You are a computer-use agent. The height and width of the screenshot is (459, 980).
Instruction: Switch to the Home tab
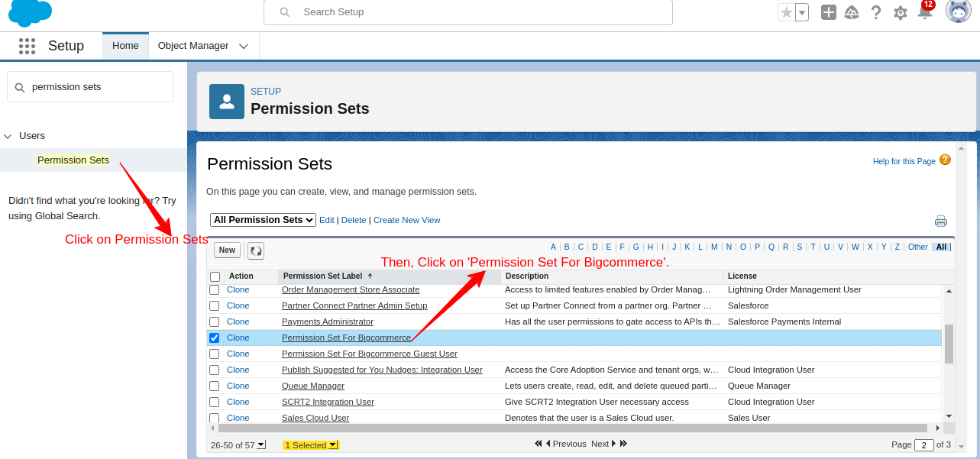[125, 46]
